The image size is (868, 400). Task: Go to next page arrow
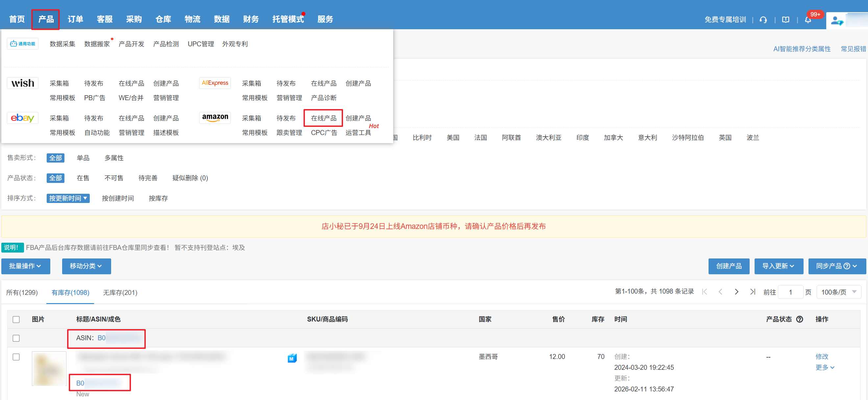(736, 292)
